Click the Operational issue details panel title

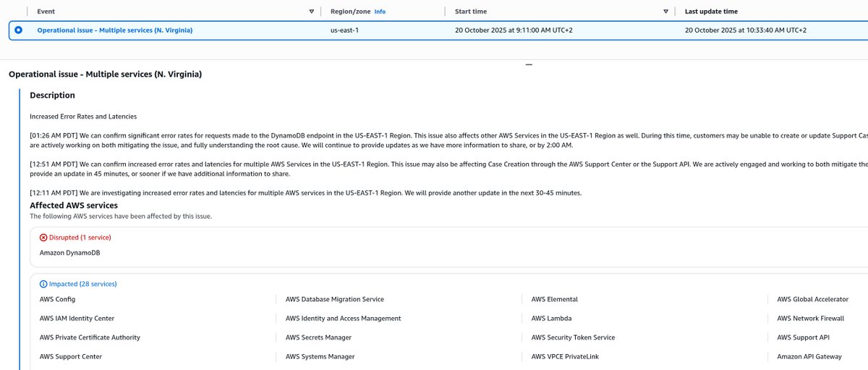pyautogui.click(x=105, y=74)
